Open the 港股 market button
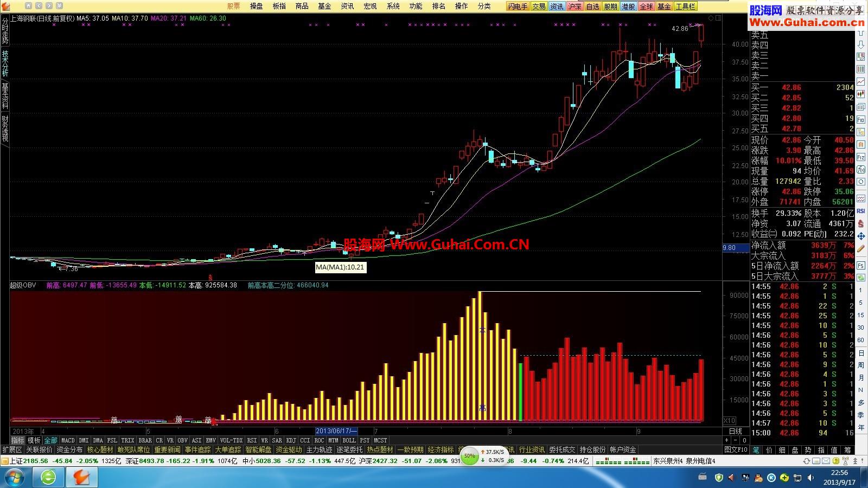 [628, 7]
